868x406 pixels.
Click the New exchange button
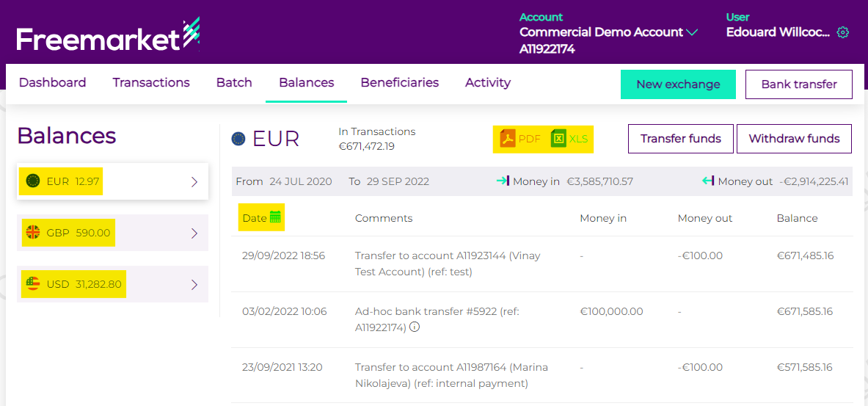pyautogui.click(x=678, y=84)
